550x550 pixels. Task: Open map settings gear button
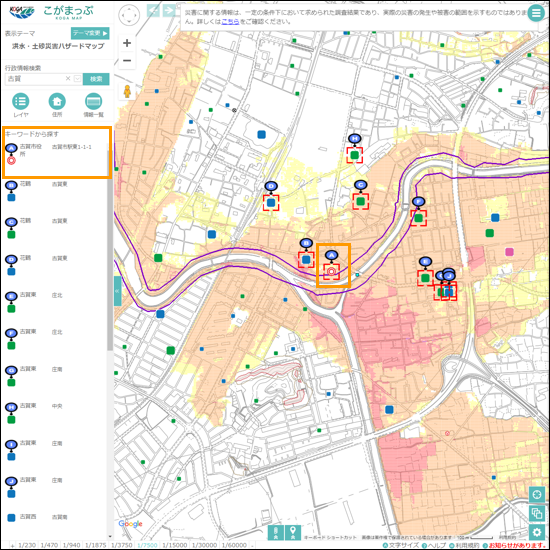click(x=537, y=532)
